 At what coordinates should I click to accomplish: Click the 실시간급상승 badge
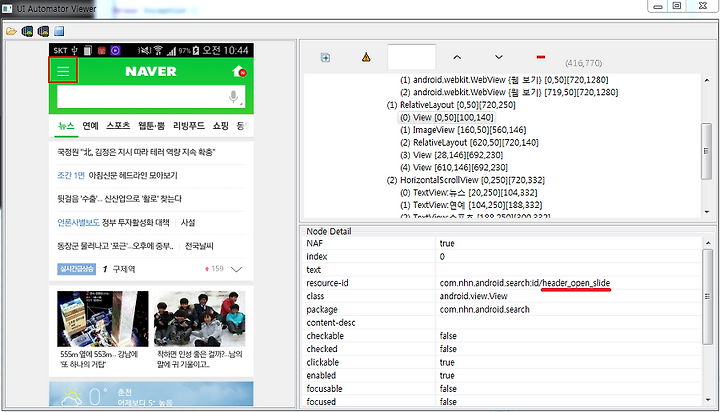77,269
